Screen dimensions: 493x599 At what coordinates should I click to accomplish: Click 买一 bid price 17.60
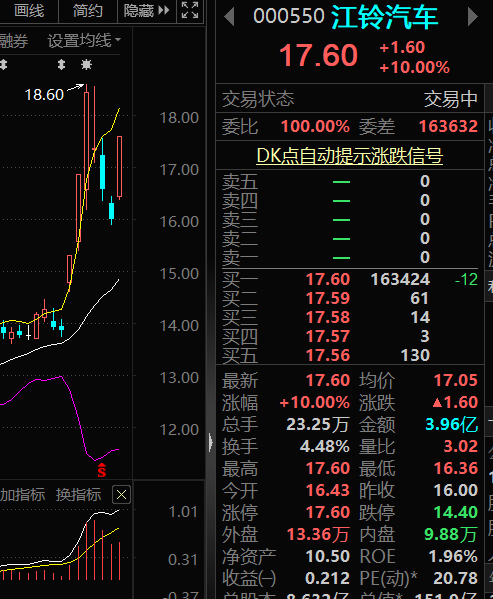coord(328,279)
